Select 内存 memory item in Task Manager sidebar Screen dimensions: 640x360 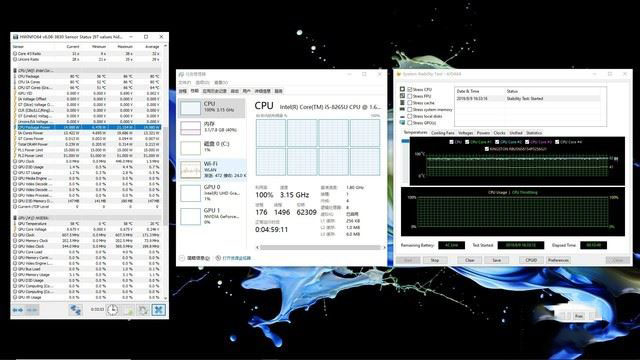pyautogui.click(x=212, y=127)
